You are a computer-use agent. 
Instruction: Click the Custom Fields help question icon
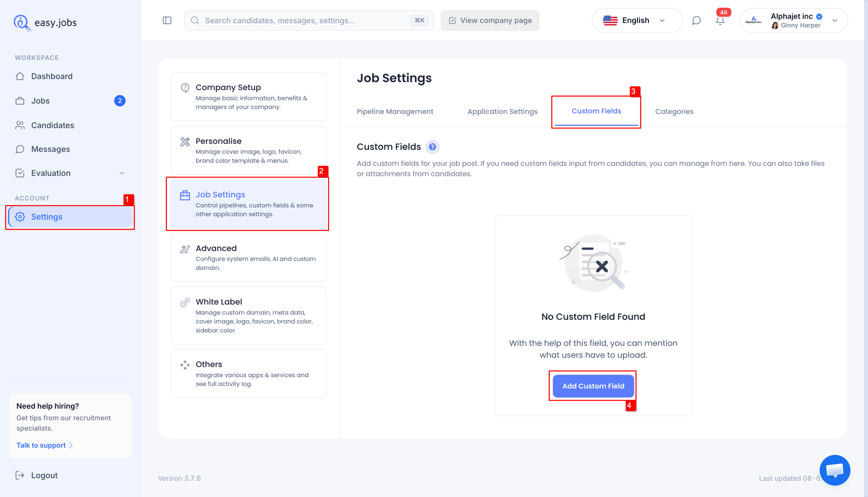432,147
